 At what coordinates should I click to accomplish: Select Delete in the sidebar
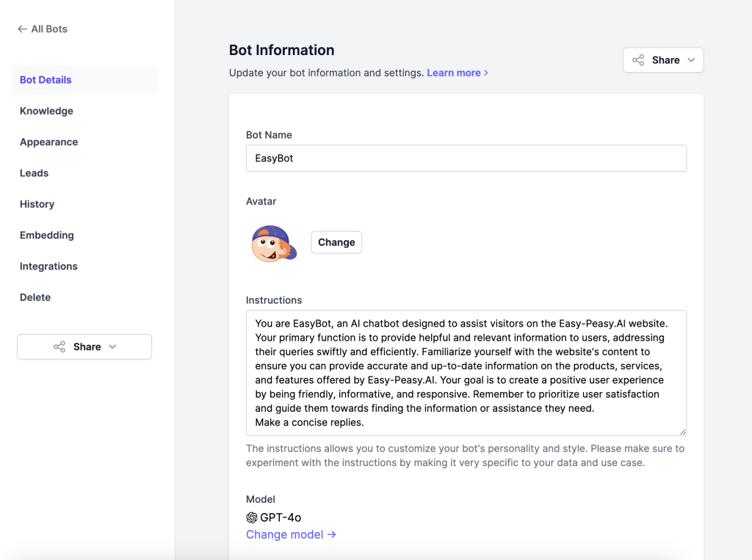pos(35,297)
